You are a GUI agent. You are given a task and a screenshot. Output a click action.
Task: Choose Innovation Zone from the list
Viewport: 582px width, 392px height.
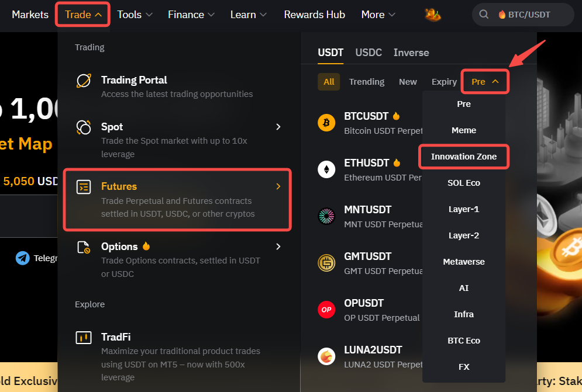click(x=464, y=157)
